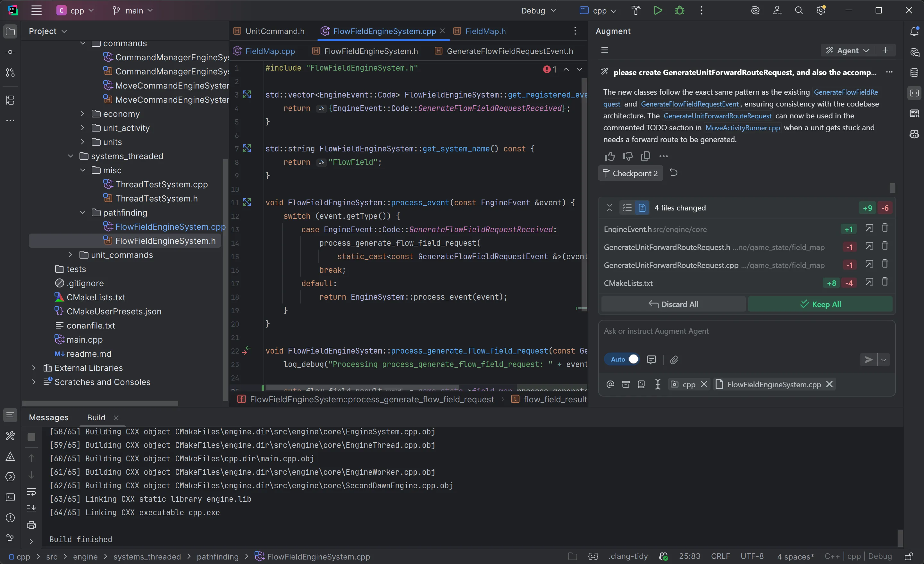The width and height of the screenshot is (924, 564).
Task: Open Structure tool window
Action: [11, 100]
